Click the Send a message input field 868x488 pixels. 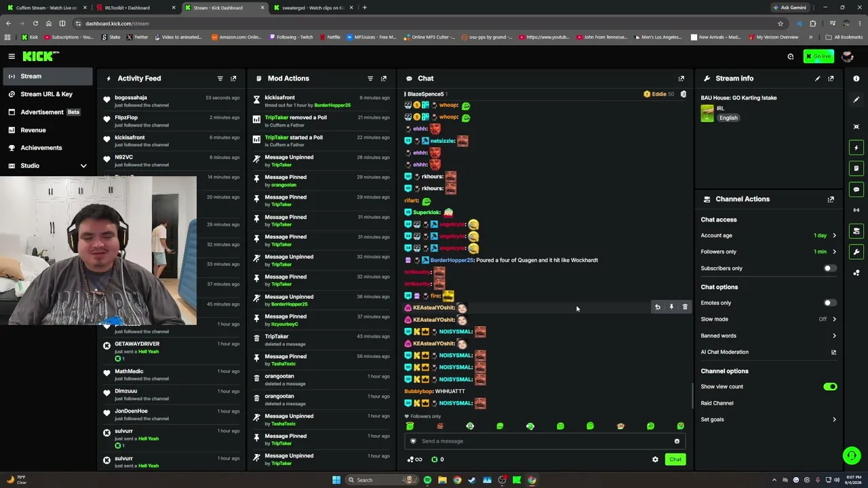(545, 441)
